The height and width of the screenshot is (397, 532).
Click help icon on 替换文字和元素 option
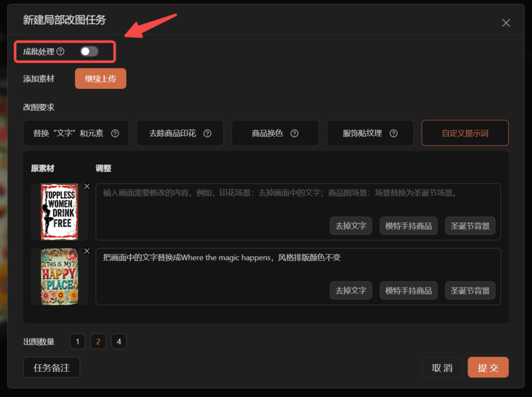115,133
